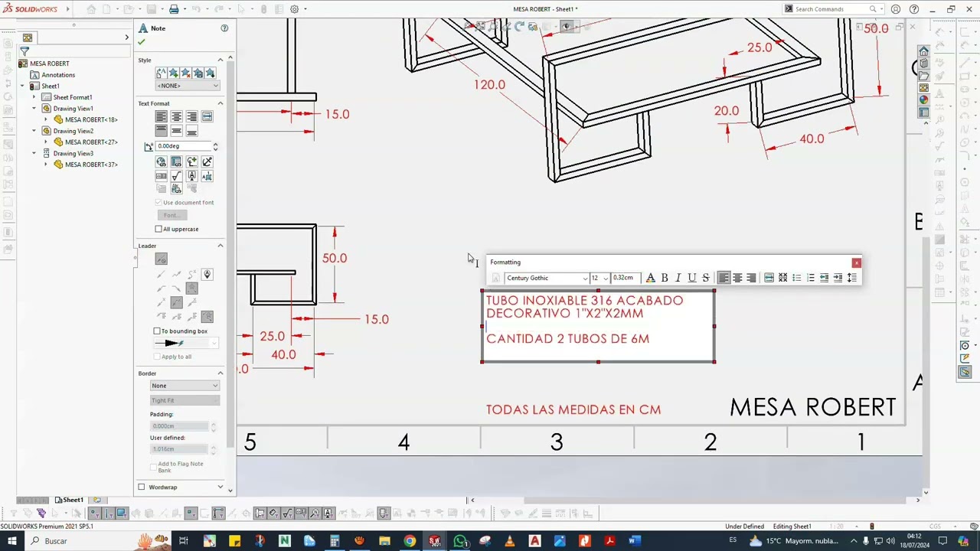Insert hyperlink icon in Text Format

point(162,161)
